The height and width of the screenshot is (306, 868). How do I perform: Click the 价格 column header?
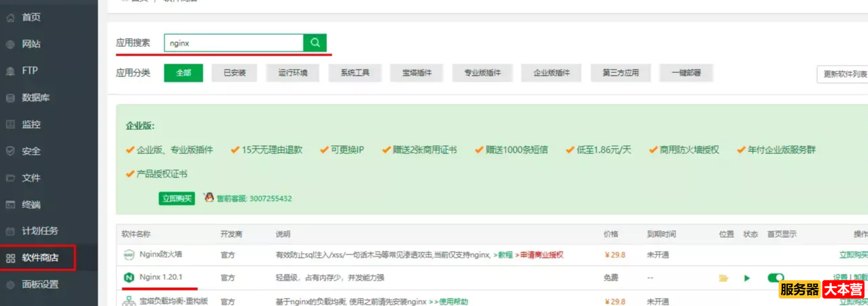[x=611, y=234]
